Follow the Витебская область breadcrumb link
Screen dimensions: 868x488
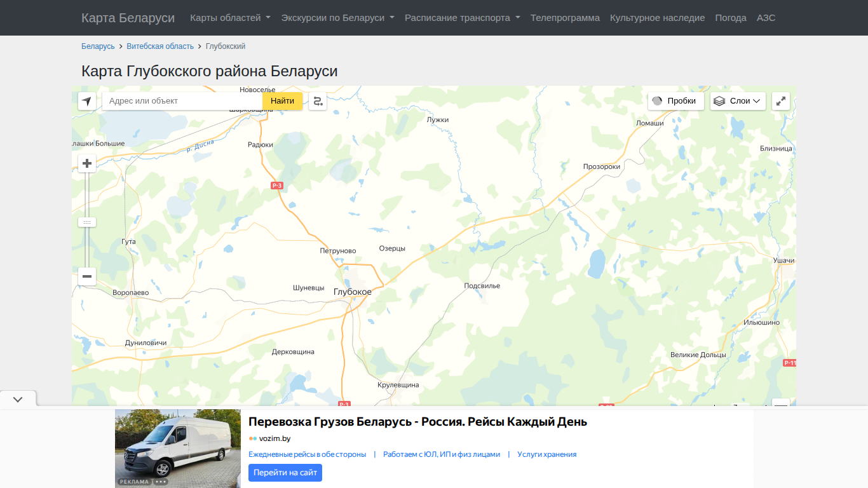tap(160, 46)
